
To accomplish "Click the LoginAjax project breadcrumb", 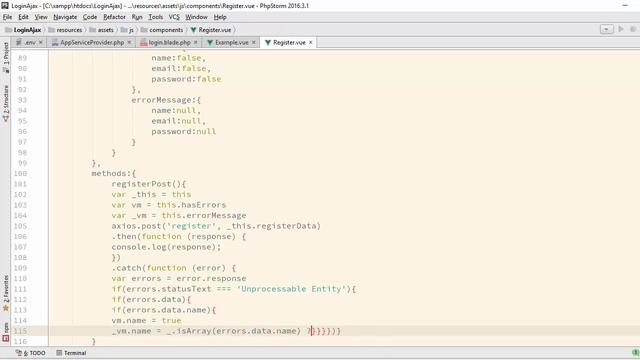I will point(23,30).
